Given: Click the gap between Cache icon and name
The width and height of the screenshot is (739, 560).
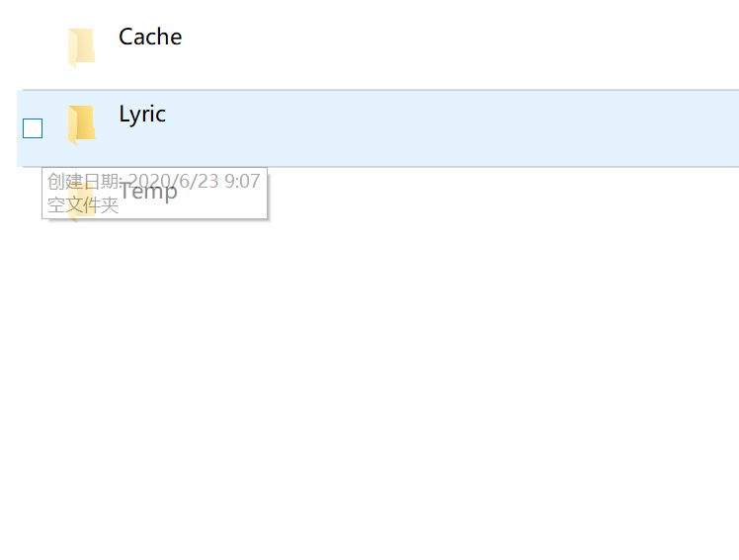Looking at the screenshot, I should tap(108, 47).
